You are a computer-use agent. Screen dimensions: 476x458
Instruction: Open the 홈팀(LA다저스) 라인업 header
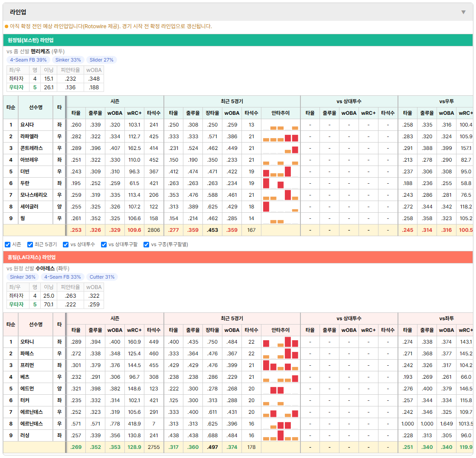(x=238, y=257)
